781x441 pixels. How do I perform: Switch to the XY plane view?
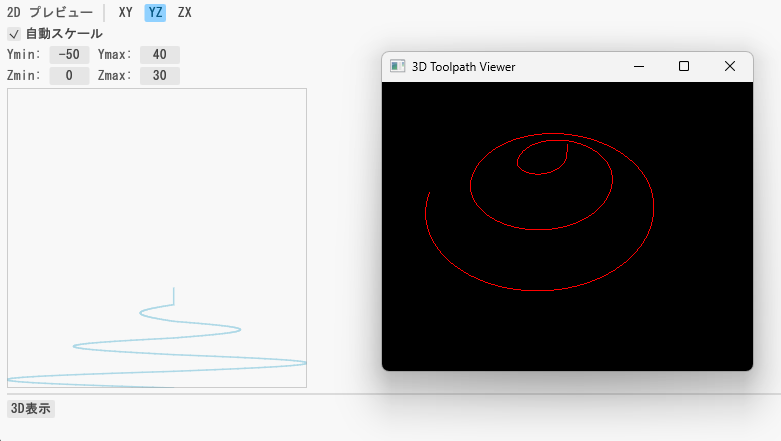tap(125, 13)
